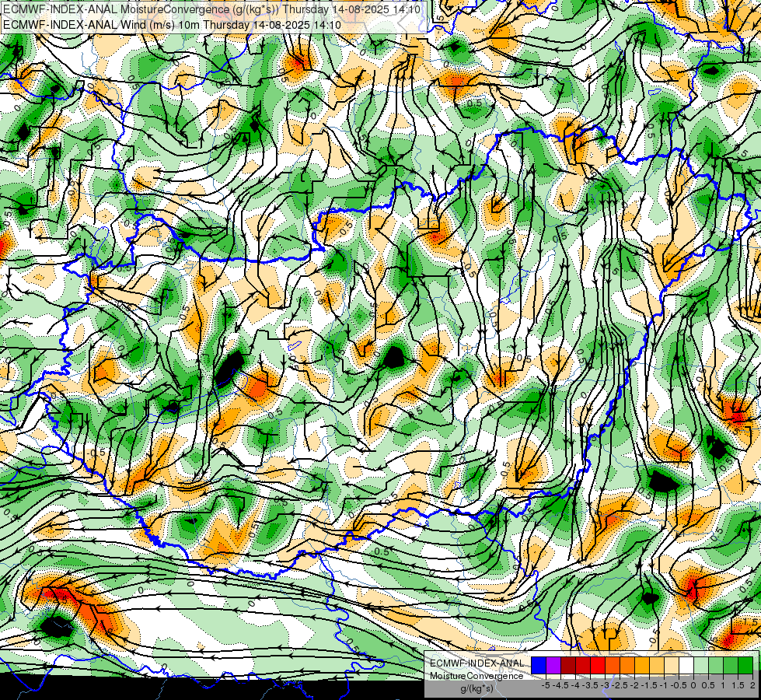Click the 'MoistureConvergence' legend label
Image resolution: width=761 pixels, height=700 pixels.
(x=476, y=676)
